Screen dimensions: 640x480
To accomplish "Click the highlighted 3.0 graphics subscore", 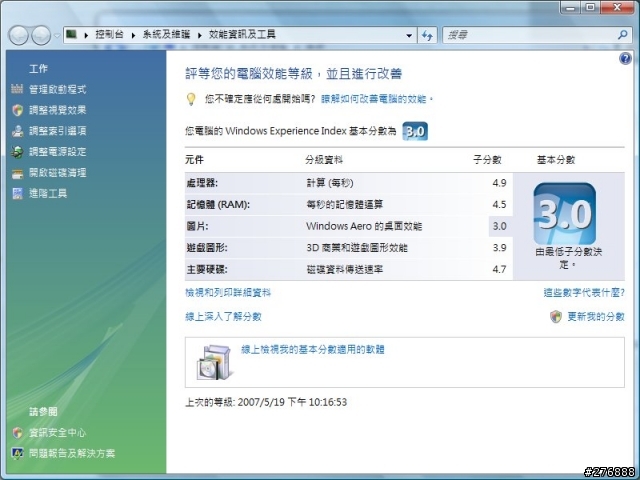I will coord(499,226).
